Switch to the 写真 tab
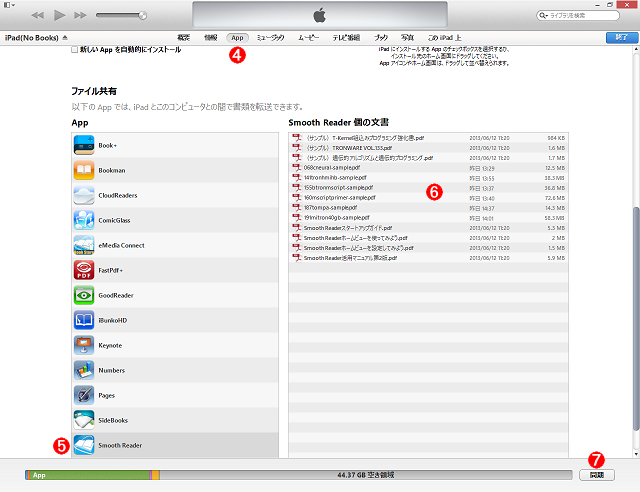The image size is (640, 492). tap(407, 38)
